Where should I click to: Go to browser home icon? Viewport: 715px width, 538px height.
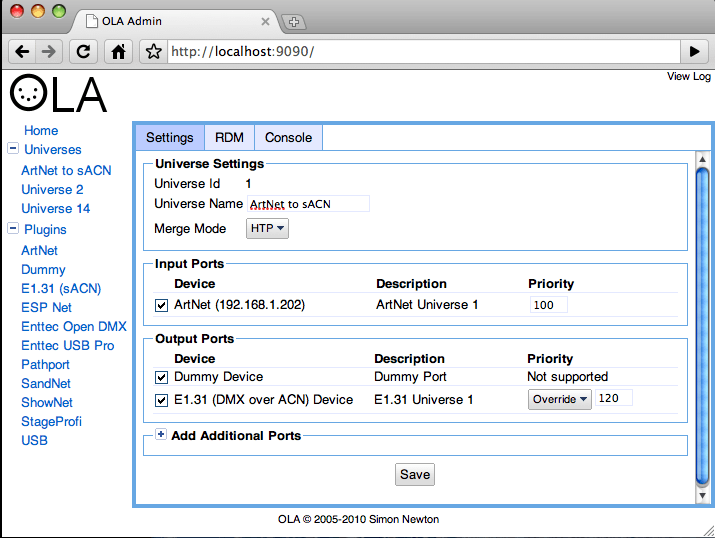(119, 52)
